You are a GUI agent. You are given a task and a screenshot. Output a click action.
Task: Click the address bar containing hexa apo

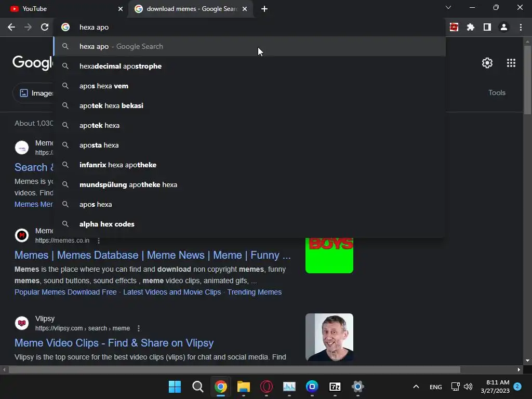249,27
